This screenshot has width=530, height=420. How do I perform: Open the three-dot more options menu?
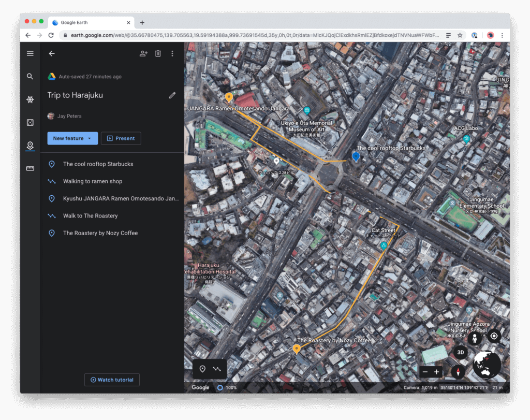172,53
